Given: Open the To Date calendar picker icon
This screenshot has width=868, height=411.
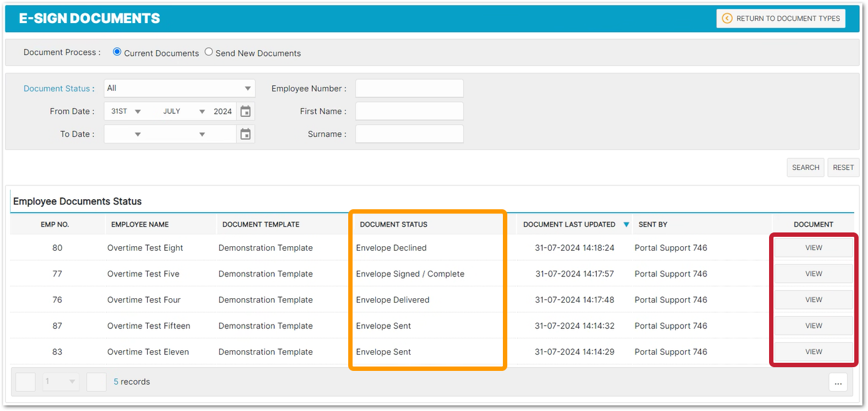Looking at the screenshot, I should coord(245,134).
